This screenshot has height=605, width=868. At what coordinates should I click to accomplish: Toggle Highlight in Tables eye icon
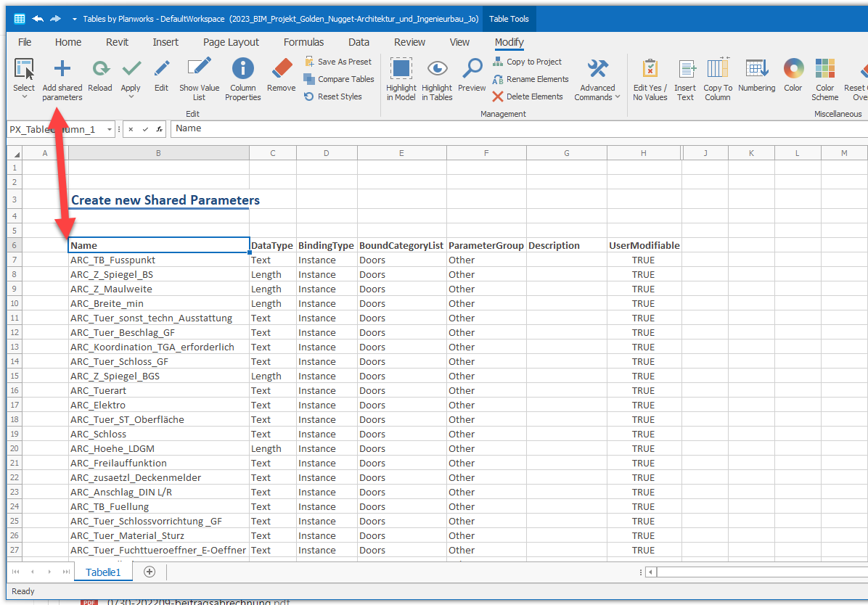(437, 70)
